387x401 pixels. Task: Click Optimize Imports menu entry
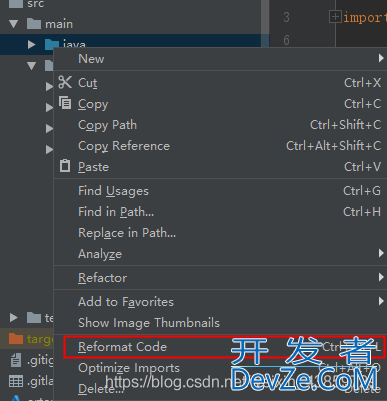(220, 368)
